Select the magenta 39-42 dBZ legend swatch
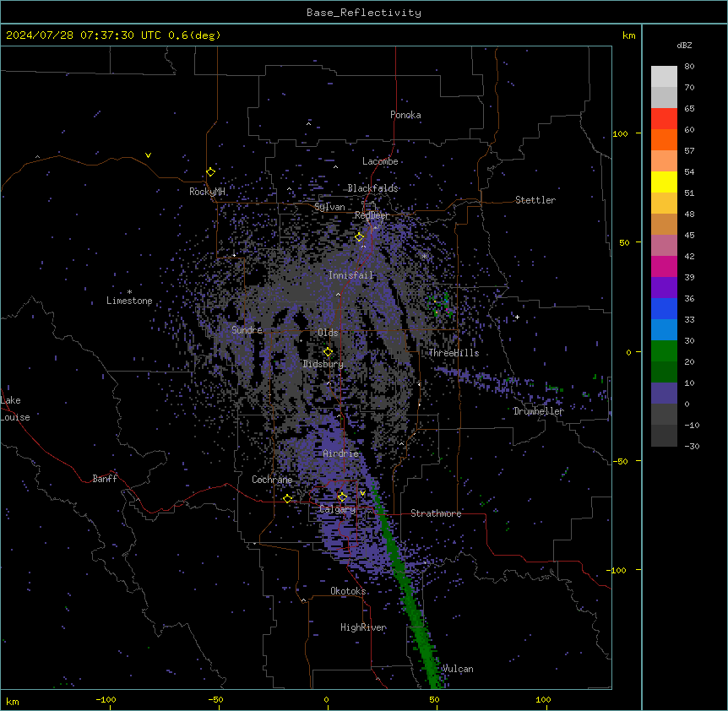This screenshot has height=711, width=728. click(664, 266)
